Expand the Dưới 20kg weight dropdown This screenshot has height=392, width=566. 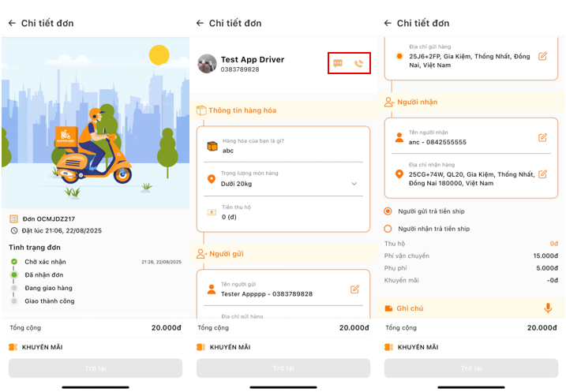pyautogui.click(x=354, y=184)
